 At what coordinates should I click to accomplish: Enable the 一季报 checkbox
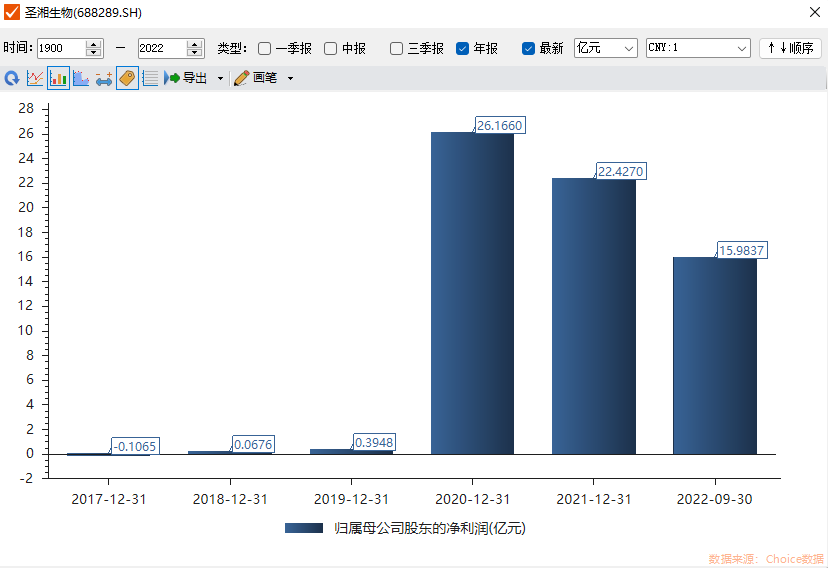pyautogui.click(x=265, y=48)
